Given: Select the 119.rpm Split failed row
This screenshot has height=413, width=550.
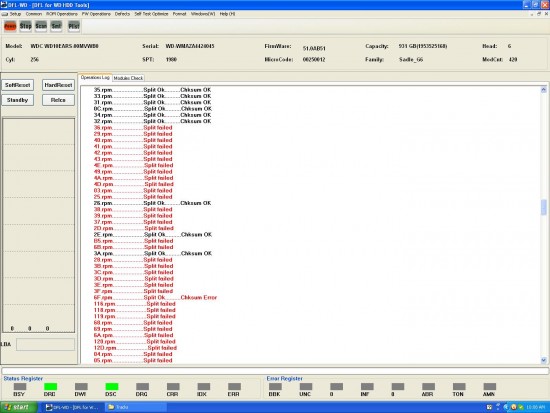Looking at the screenshot, I should point(135,317).
